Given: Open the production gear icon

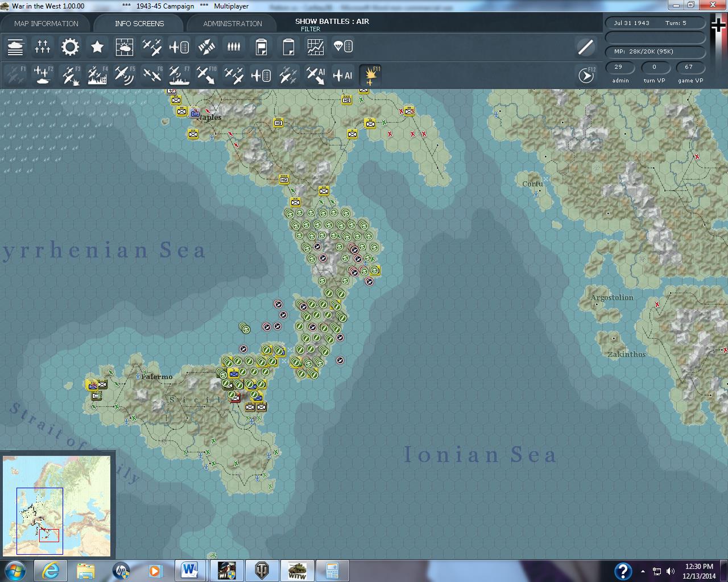Looking at the screenshot, I should click(70, 47).
